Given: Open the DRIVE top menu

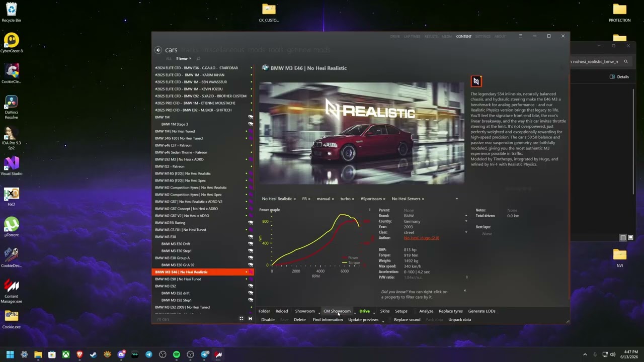Looking at the screenshot, I should pos(395,36).
